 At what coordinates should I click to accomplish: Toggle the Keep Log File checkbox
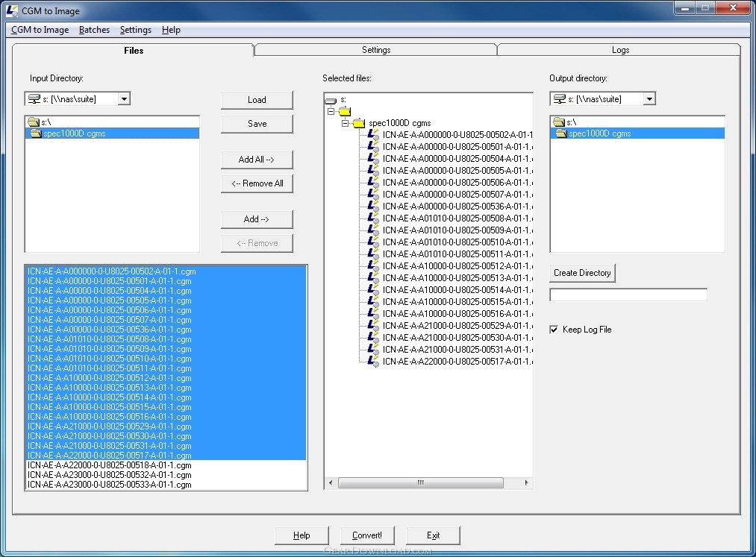[x=554, y=330]
